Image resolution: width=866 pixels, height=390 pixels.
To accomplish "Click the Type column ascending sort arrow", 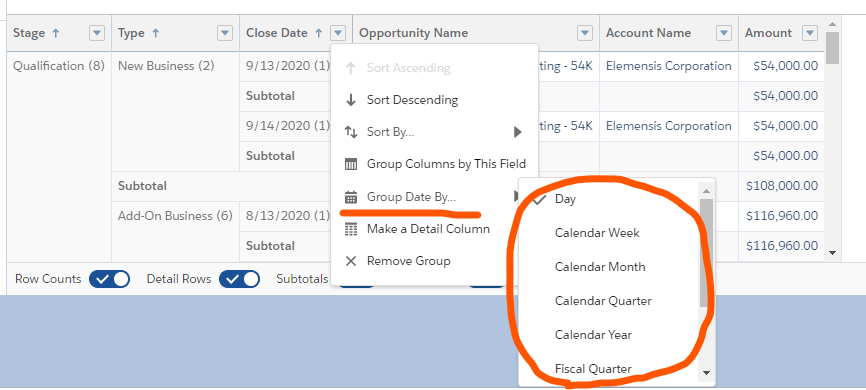I will click(156, 33).
